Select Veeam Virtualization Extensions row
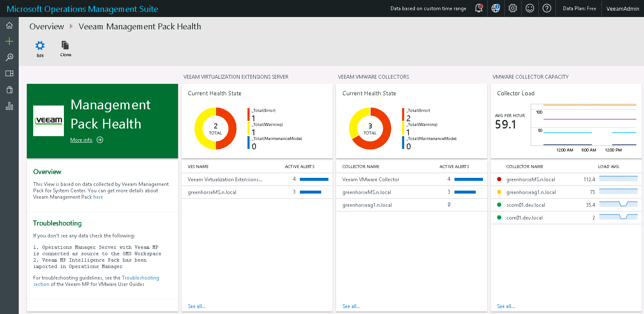644x314 pixels. click(x=257, y=180)
